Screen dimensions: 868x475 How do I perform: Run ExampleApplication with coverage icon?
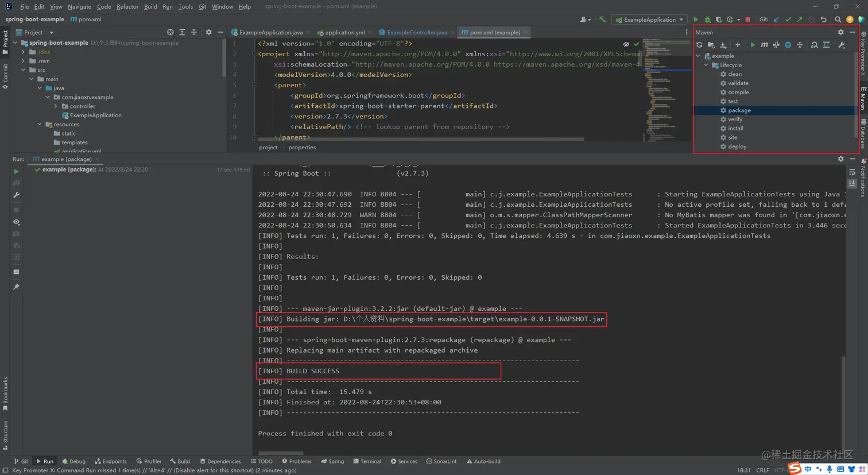pos(719,20)
